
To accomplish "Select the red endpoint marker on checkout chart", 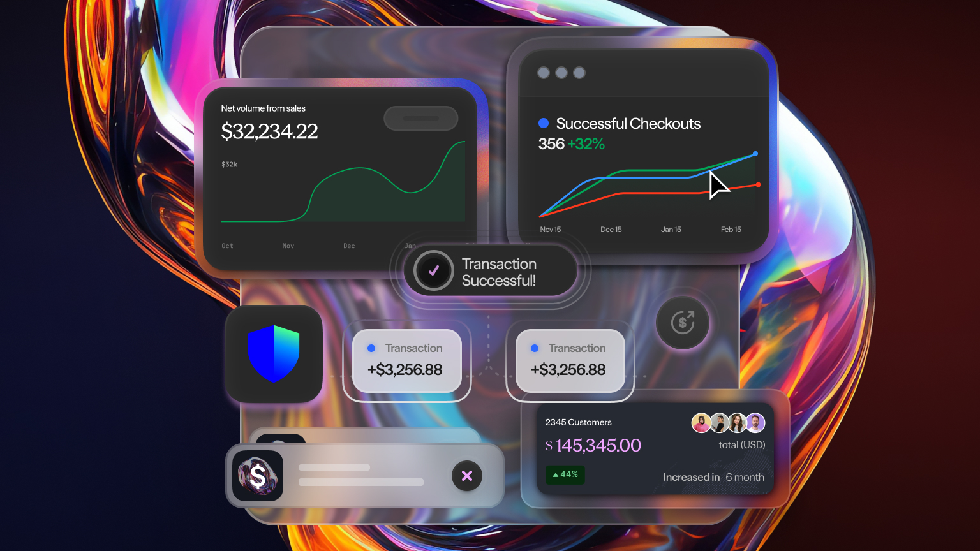I will 758,185.
